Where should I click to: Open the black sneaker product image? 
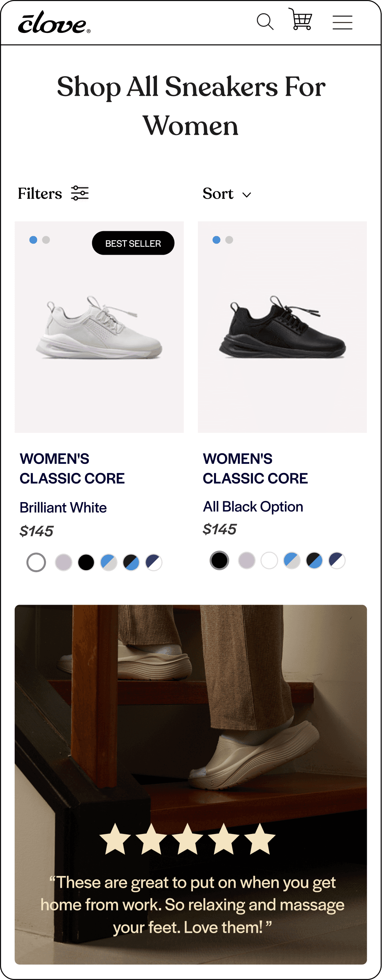[x=283, y=327]
